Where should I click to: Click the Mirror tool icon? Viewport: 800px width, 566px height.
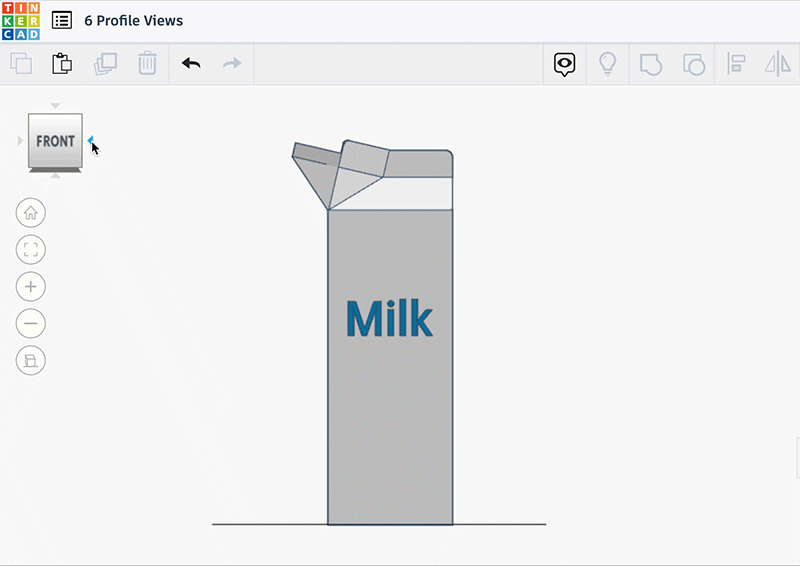[x=777, y=65]
